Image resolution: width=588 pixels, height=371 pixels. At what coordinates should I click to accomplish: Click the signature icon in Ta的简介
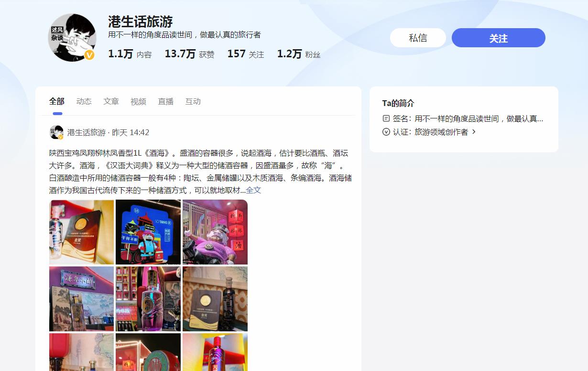386,118
